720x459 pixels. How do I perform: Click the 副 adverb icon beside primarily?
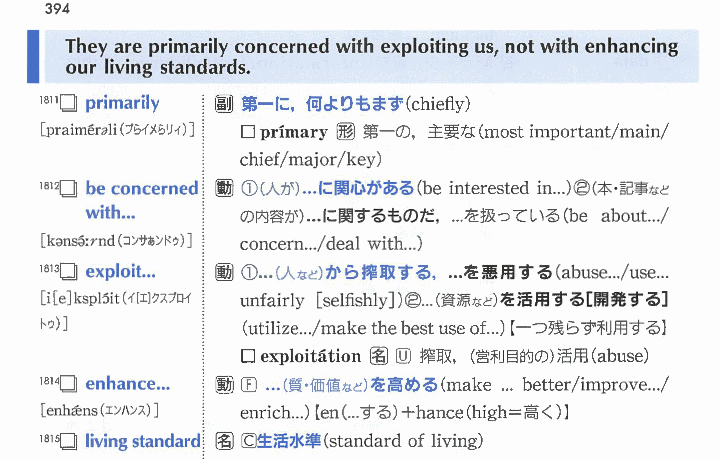[224, 104]
